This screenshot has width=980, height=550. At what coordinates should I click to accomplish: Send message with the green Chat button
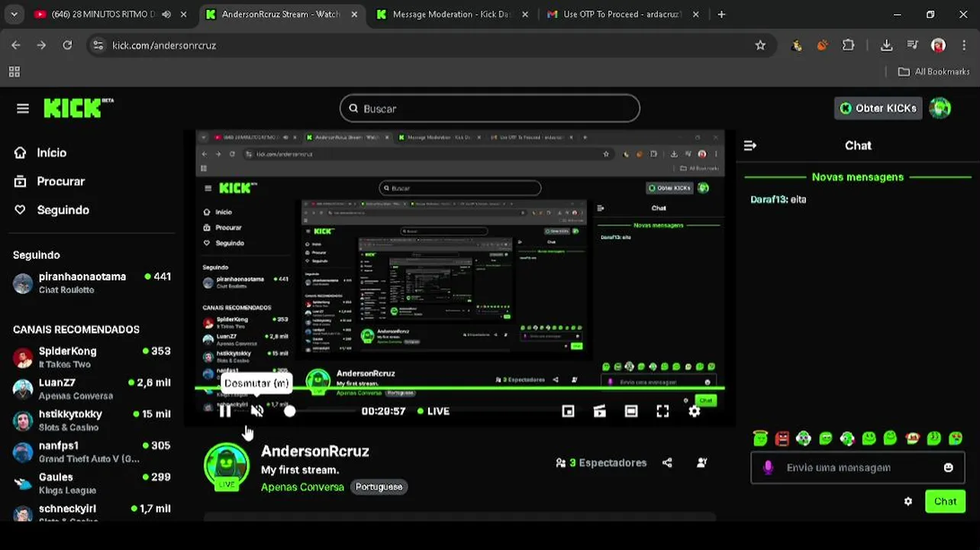[x=945, y=501]
